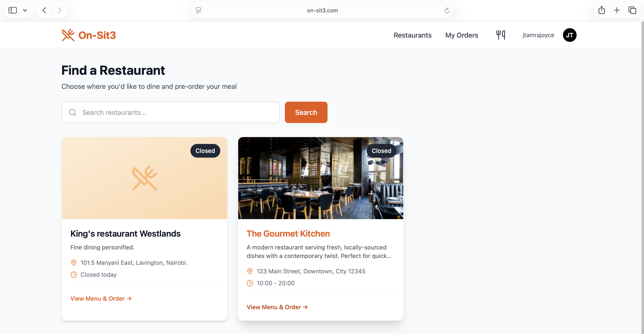Open Reader view in the address bar
Viewport: 644px width, 334px height.
click(x=198, y=10)
